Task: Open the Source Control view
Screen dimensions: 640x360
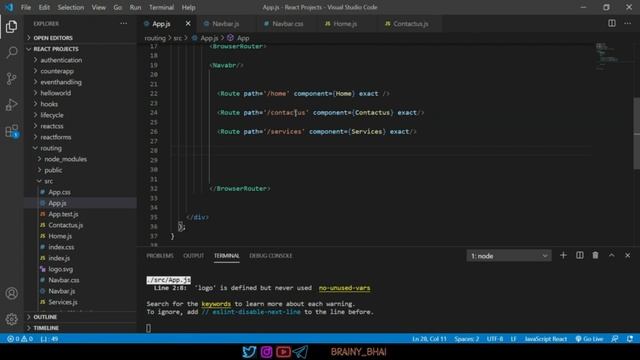Action: click(11, 78)
